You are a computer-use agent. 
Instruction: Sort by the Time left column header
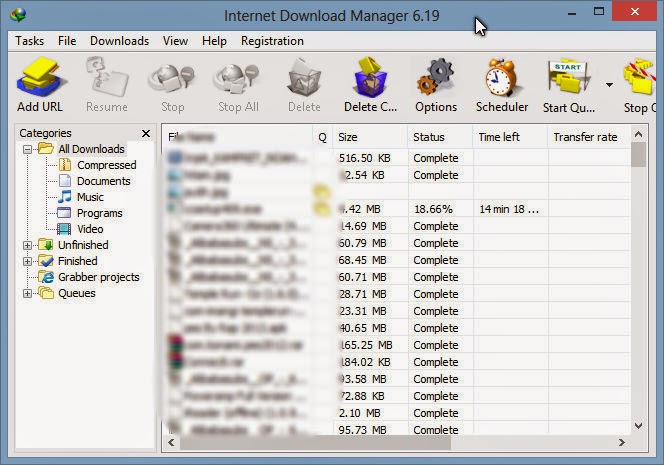[x=510, y=137]
